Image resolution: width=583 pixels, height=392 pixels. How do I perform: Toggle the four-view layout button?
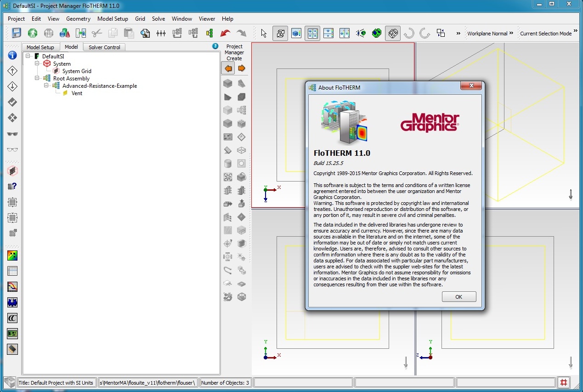point(312,33)
